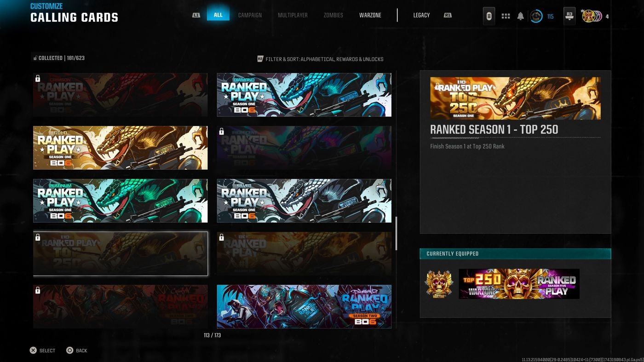Click the lock icon on Iridescent card

(222, 132)
